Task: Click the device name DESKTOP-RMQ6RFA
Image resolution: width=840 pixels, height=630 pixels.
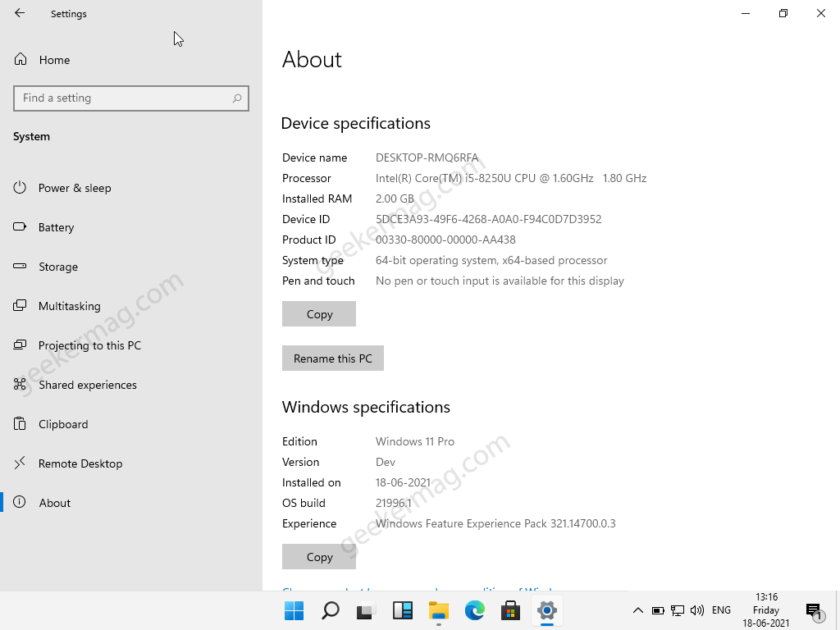Action: pyautogui.click(x=427, y=157)
